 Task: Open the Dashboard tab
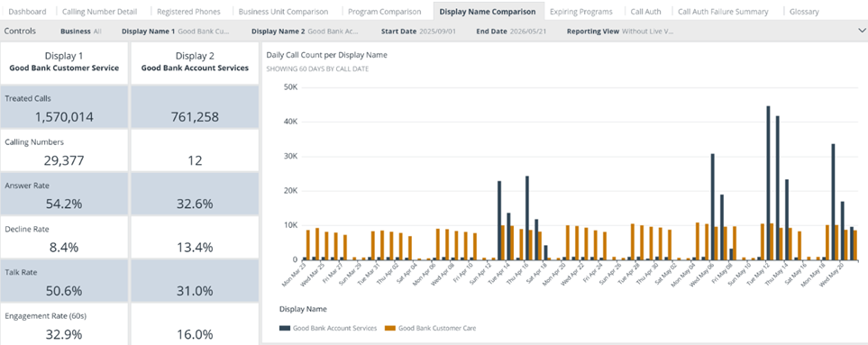pos(28,11)
